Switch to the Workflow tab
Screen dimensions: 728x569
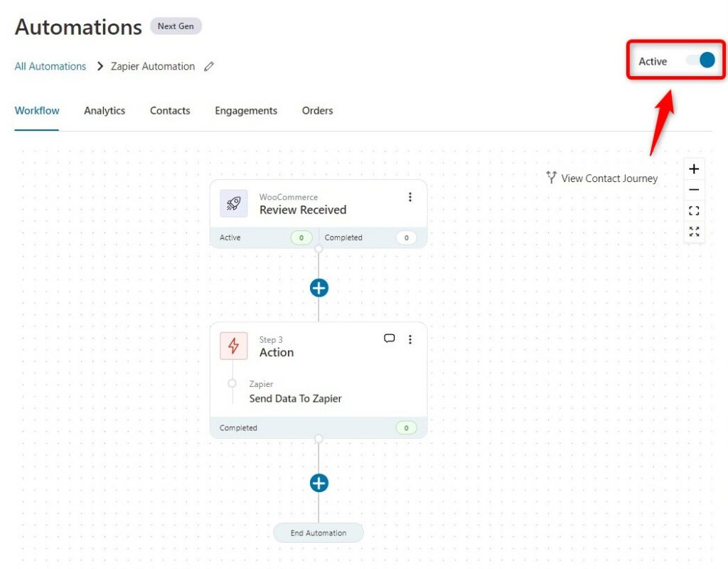37,110
